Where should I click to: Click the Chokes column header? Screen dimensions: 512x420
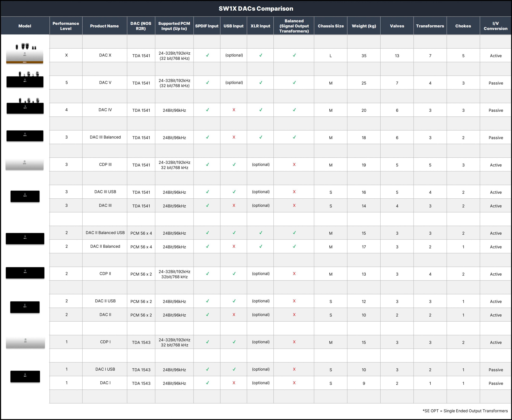tap(463, 26)
